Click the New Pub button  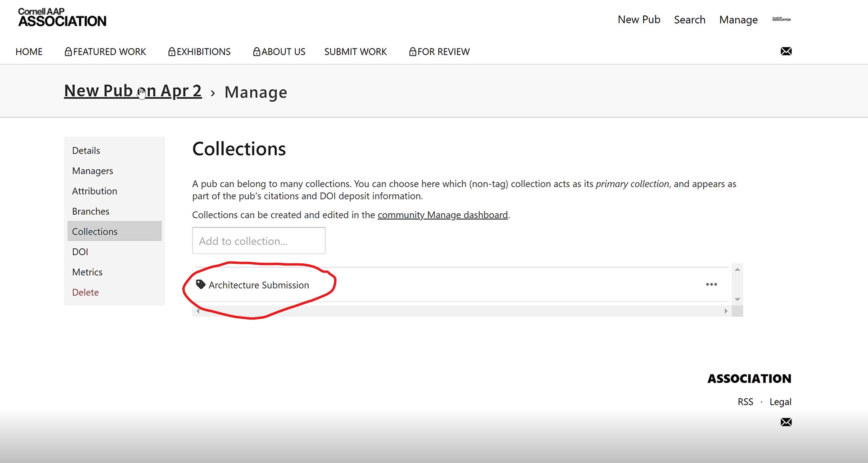pos(639,19)
